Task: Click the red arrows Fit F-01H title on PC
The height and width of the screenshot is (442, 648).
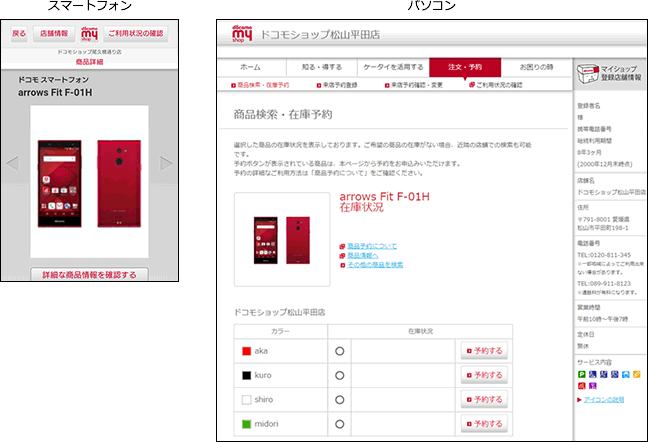Action: (x=384, y=197)
